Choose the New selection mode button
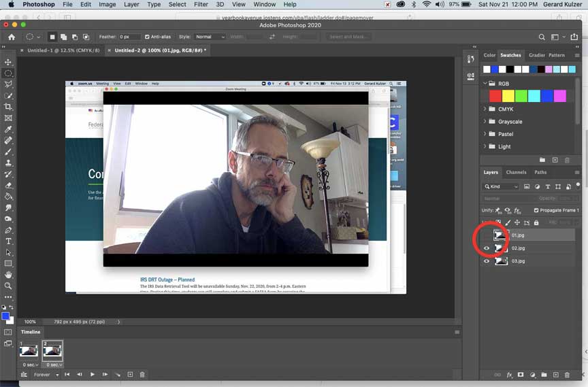Viewport: 588px width, 387px height. tap(52, 37)
